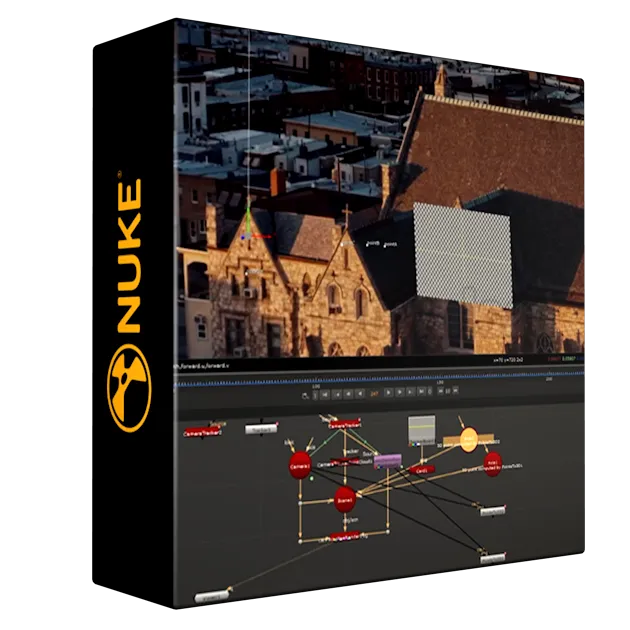This screenshot has height=630, width=630.
Task: Select the white Tracker node beside CameraTracker2
Action: 260,429
